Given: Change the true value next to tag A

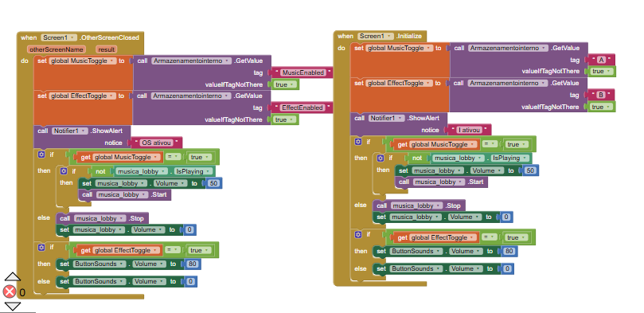Looking at the screenshot, I should [602, 72].
